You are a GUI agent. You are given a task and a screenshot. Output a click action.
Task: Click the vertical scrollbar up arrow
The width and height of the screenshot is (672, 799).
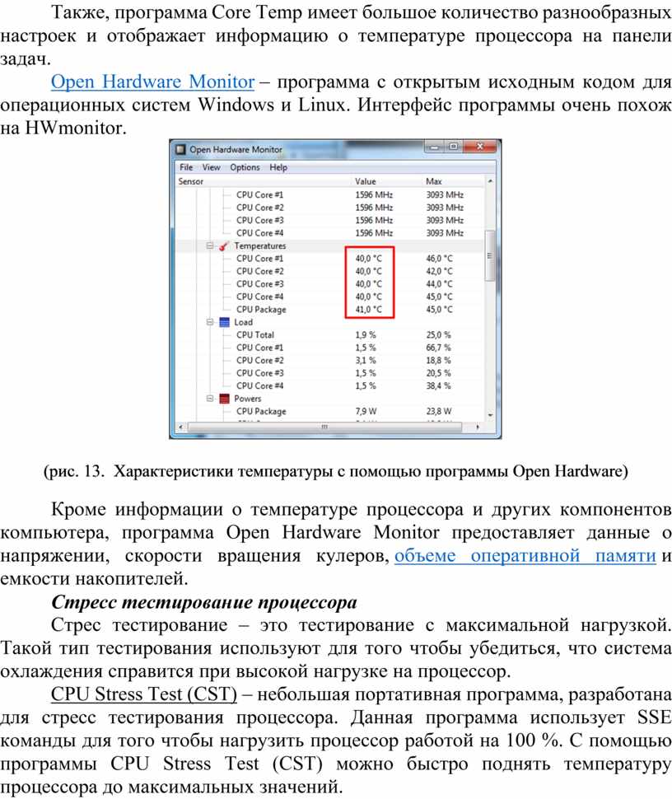pyautogui.click(x=490, y=181)
